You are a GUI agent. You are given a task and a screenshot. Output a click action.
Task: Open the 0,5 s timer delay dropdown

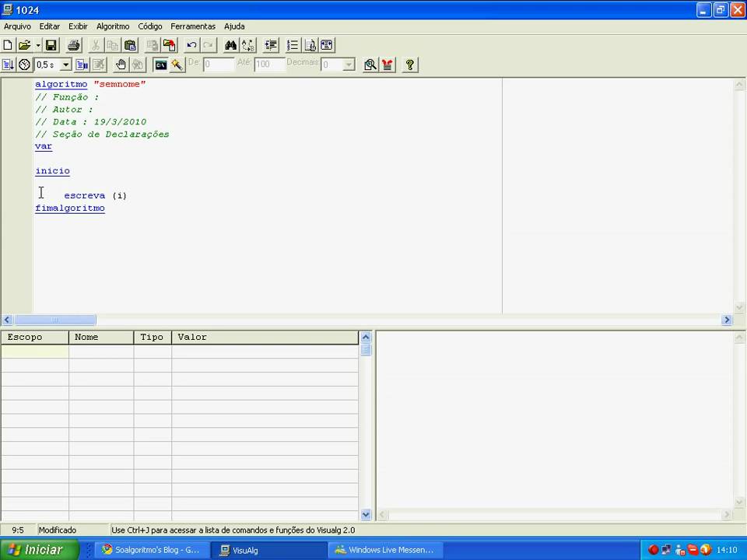point(66,65)
